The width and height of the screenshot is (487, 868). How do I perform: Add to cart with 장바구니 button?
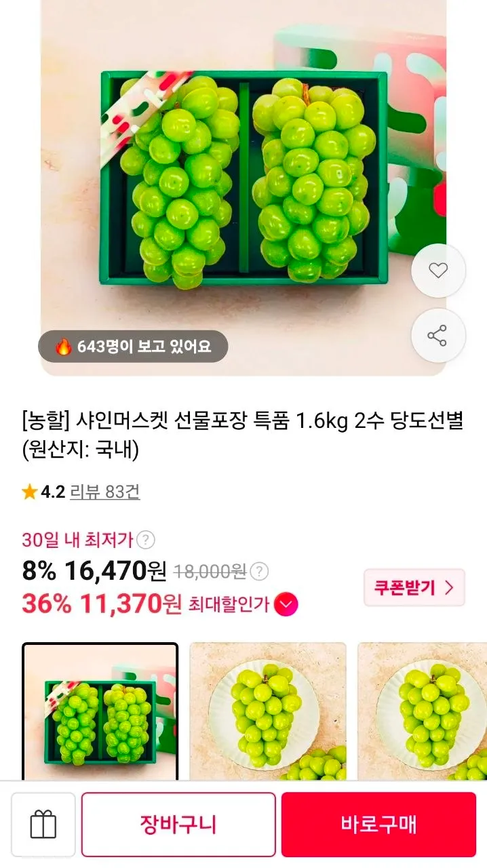pyautogui.click(x=178, y=825)
